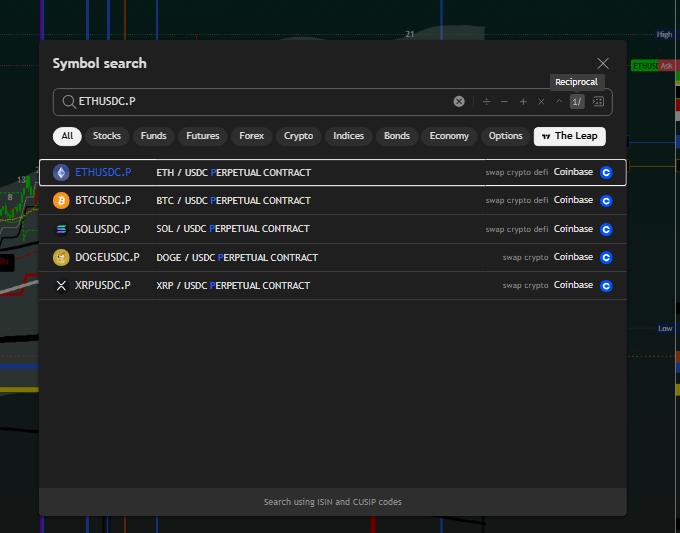680x533 pixels.
Task: Show only Options symbols
Action: [x=505, y=136]
